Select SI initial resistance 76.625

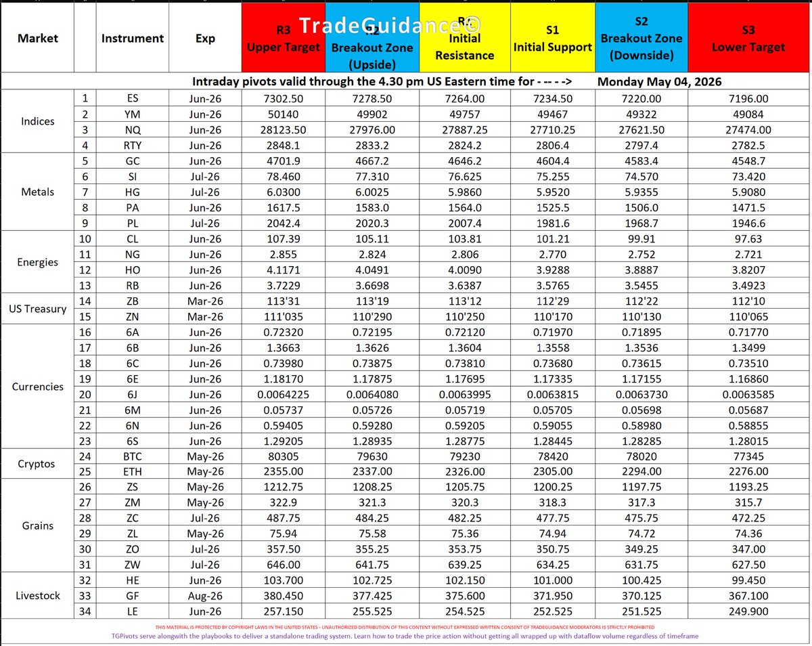(x=464, y=176)
